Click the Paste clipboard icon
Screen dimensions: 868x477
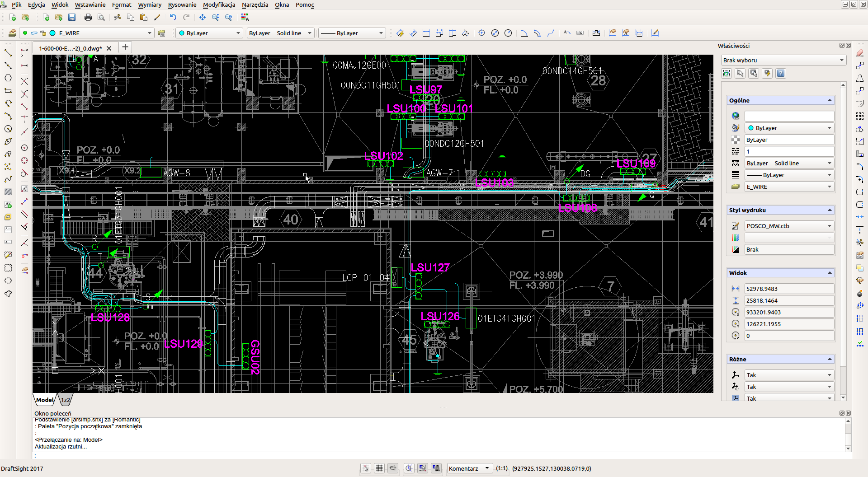click(x=144, y=17)
